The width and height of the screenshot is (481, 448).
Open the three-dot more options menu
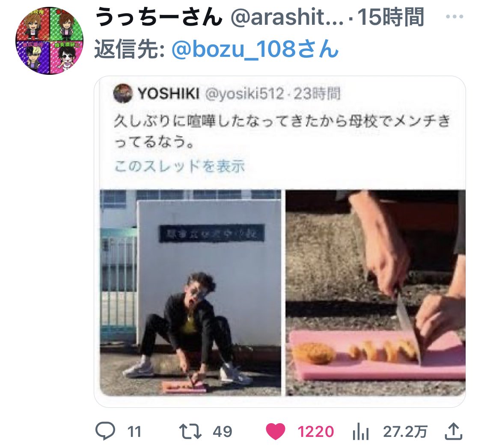(454, 17)
